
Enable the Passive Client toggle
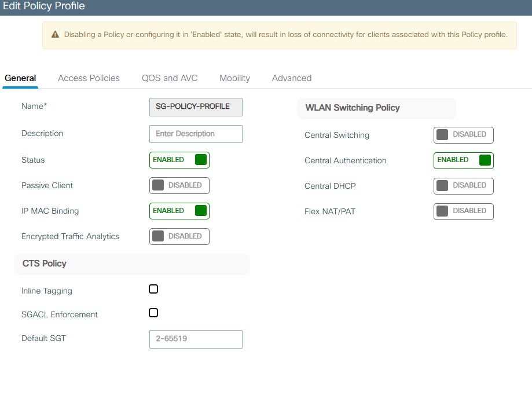(x=179, y=185)
